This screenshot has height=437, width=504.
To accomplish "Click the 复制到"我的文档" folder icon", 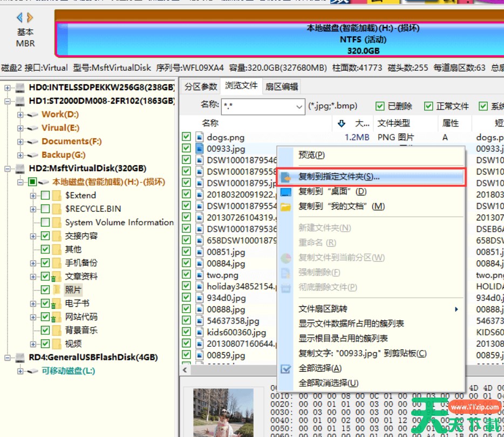I will [286, 206].
